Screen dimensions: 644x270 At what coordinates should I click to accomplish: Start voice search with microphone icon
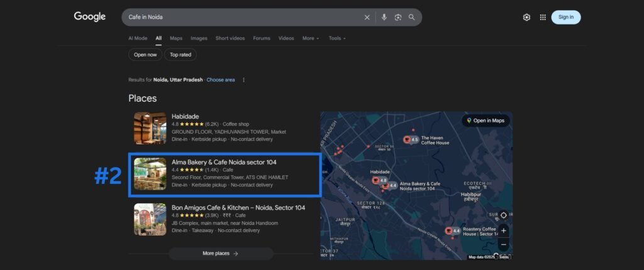click(x=384, y=18)
